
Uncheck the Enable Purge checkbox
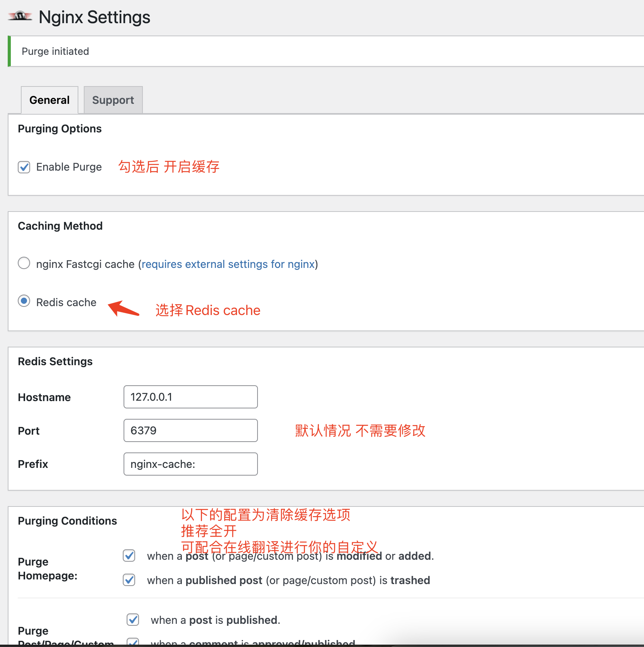[24, 167]
